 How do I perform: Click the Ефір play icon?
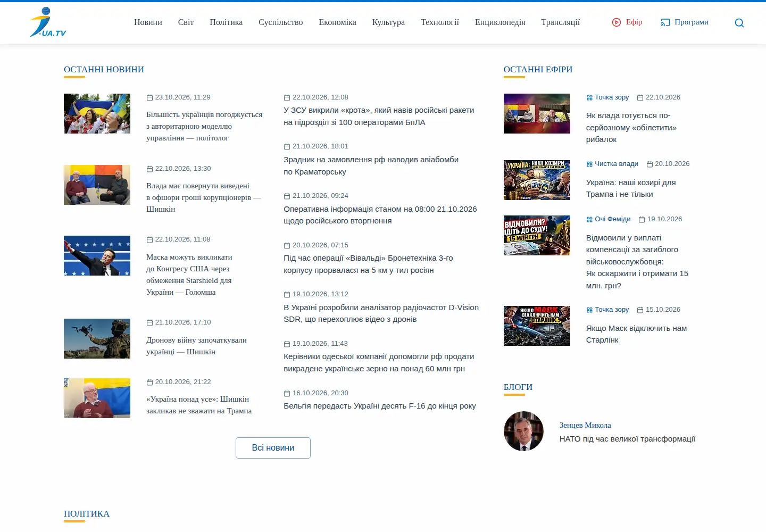click(x=617, y=22)
